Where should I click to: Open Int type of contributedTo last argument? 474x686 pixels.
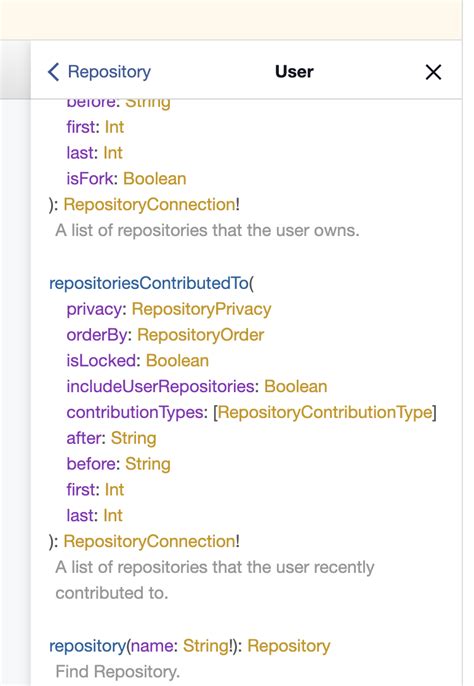(113, 515)
